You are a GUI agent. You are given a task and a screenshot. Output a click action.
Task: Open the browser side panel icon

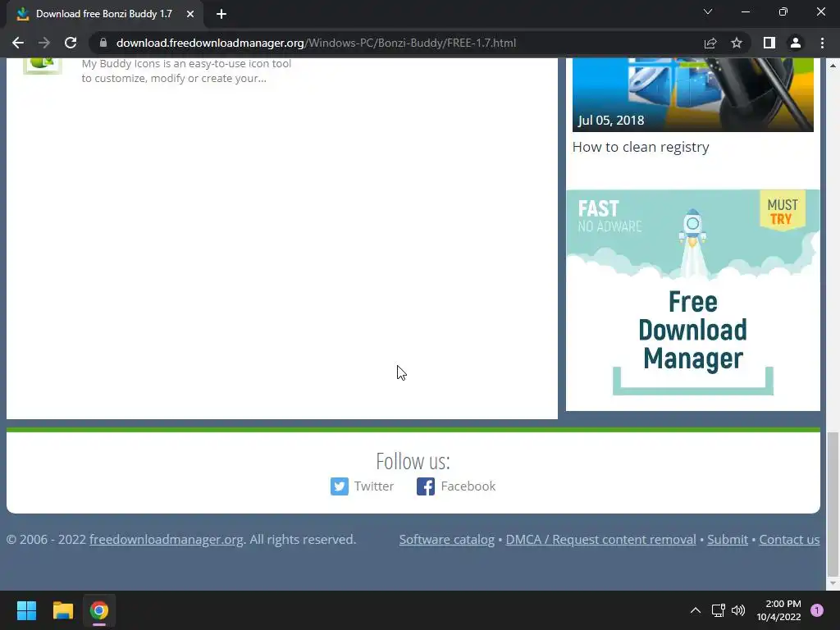tap(769, 43)
